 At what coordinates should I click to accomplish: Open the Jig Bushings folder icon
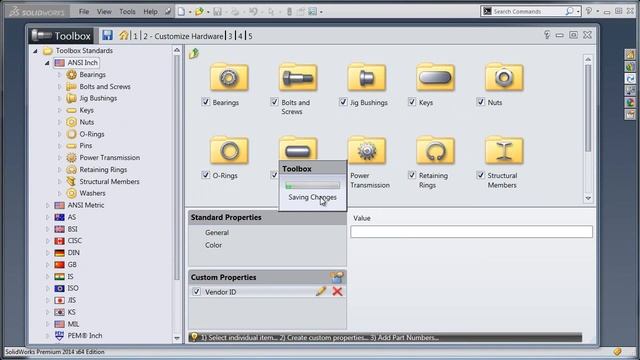pyautogui.click(x=367, y=77)
